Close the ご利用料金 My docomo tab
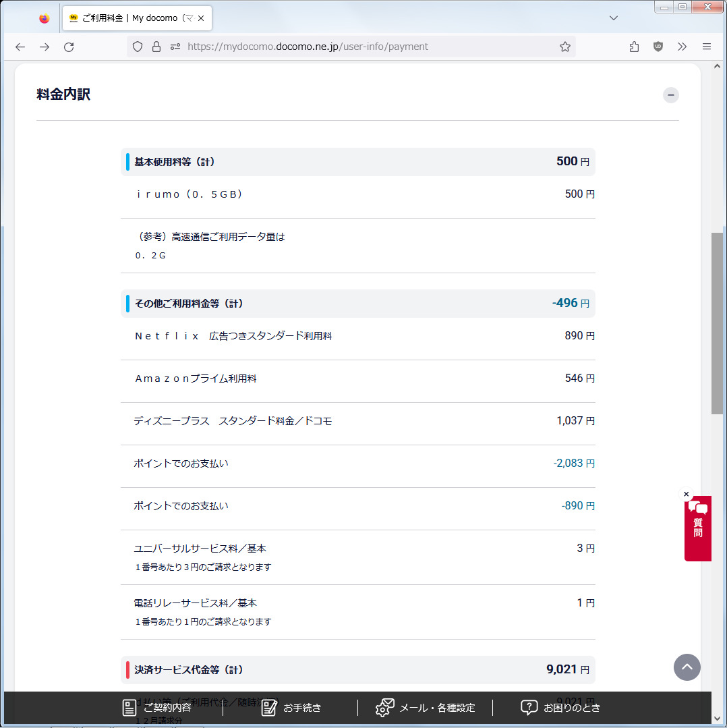 click(x=201, y=18)
